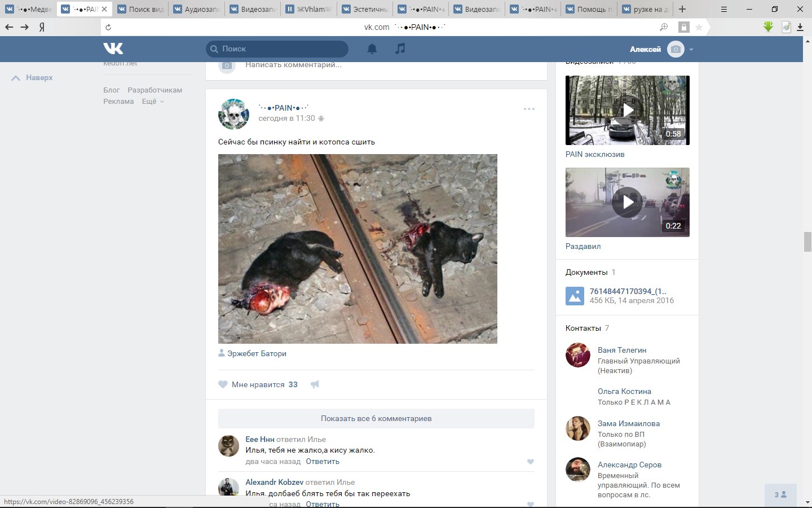
Task: Click the page's vertical scrollbar thumb
Action: coord(807,242)
